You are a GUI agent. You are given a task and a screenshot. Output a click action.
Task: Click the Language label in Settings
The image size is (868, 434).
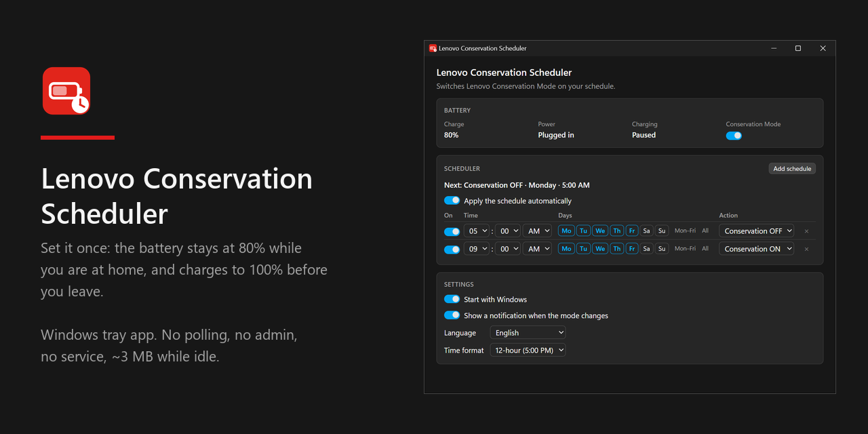click(460, 333)
